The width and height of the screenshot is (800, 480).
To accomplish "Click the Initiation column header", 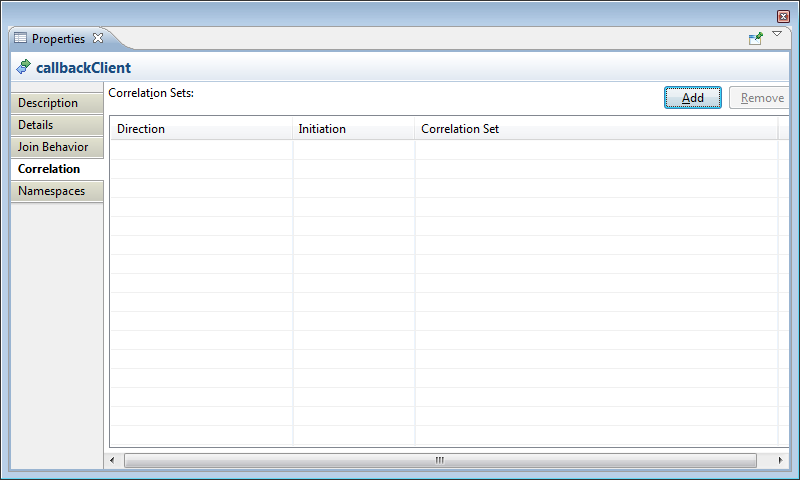I will [x=353, y=129].
